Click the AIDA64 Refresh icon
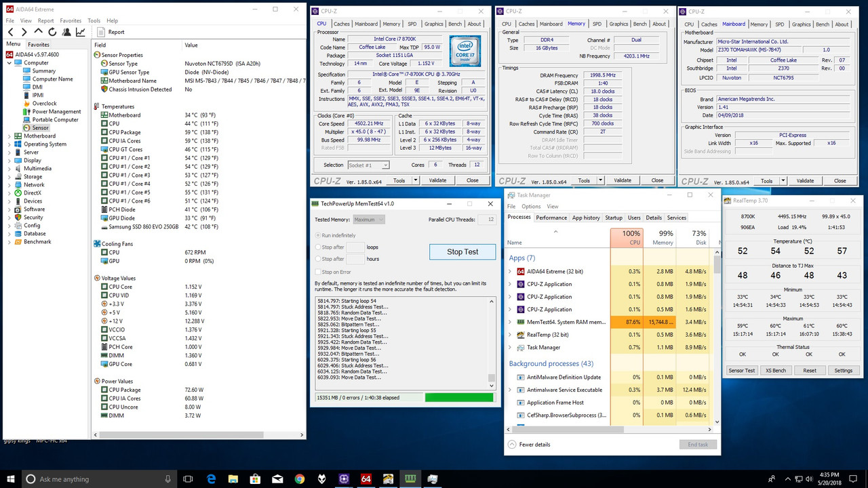The height and width of the screenshot is (488, 868). pyautogui.click(x=52, y=32)
